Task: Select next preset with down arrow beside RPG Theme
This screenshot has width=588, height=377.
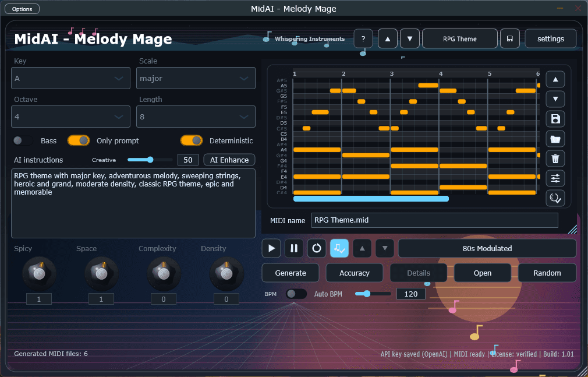Action: (x=409, y=38)
